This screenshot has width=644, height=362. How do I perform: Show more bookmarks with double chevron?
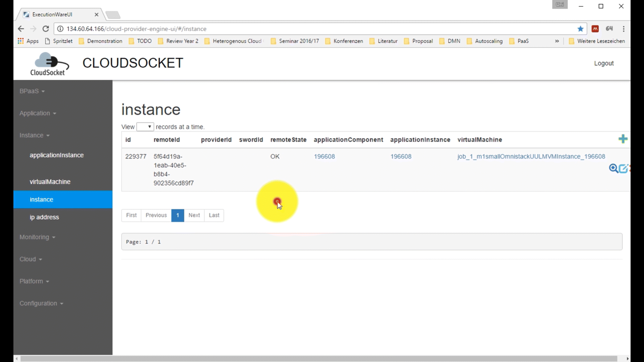tap(557, 41)
